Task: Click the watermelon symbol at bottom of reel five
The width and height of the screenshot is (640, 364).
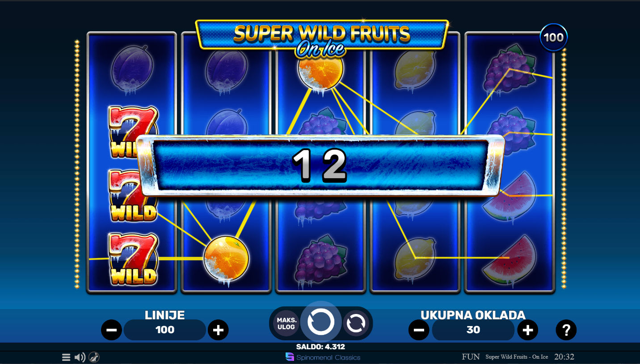Action: (509, 261)
